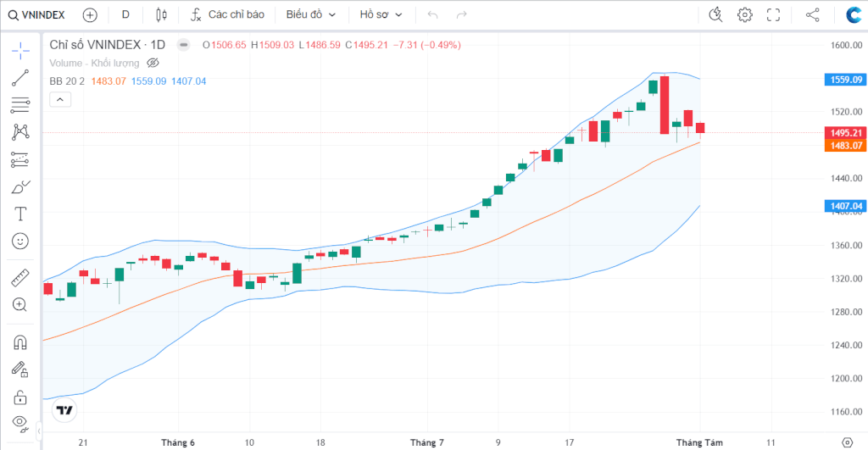868x450 pixels.
Task: Click the VNINDEX symbol search
Action: click(36, 15)
